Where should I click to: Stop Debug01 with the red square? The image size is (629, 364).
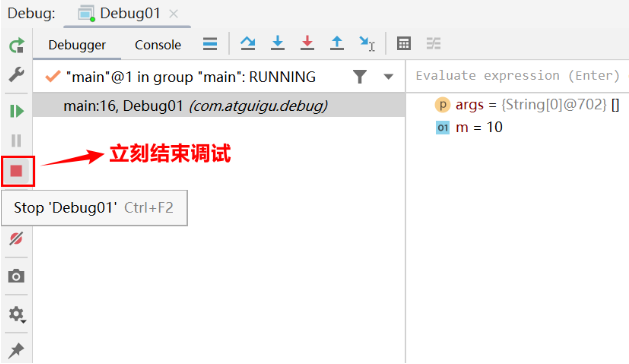point(16,171)
